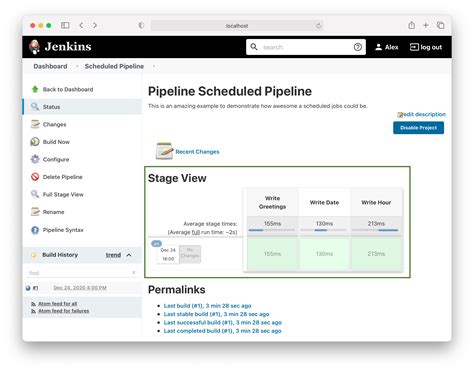Click the Full Stage View magnifier icon
474x371 pixels.
pyautogui.click(x=35, y=194)
